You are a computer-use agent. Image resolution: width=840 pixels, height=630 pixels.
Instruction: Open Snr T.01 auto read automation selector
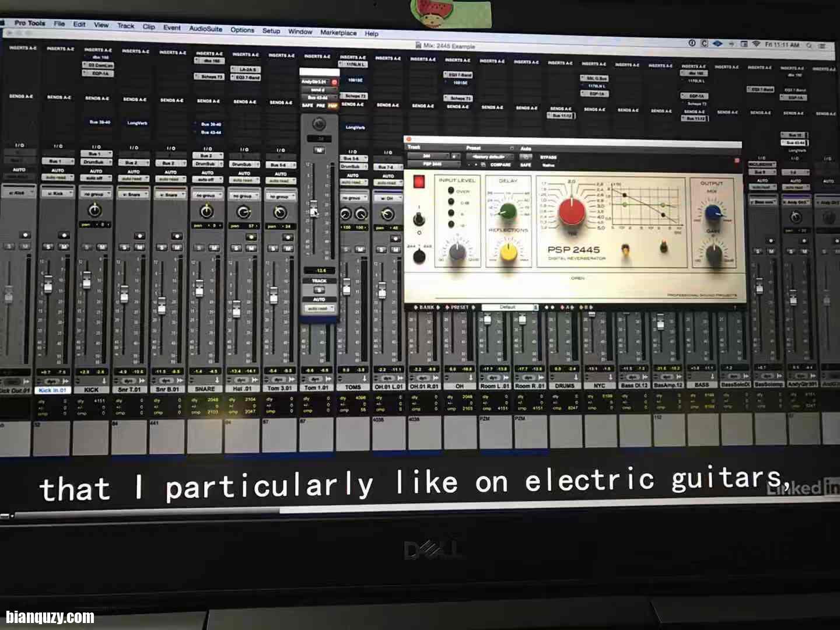pos(132,178)
